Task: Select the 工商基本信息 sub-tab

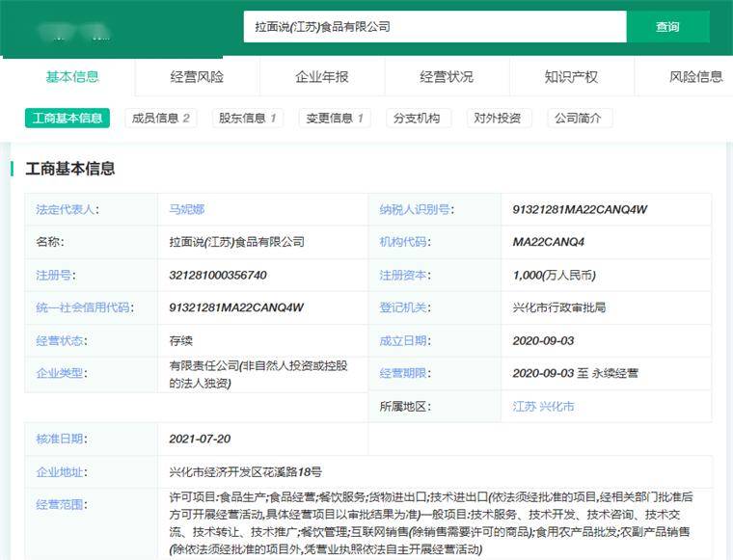Action: coord(68,119)
